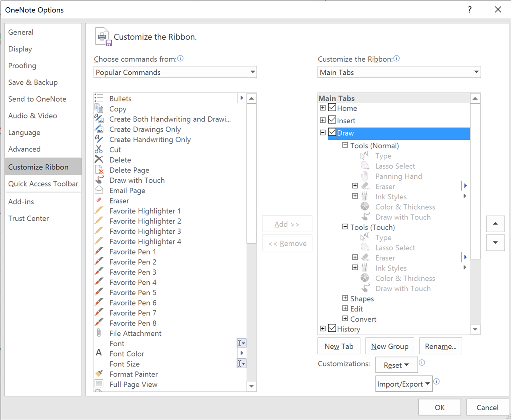The width and height of the screenshot is (511, 420).
Task: Click the Full Page View icon
Action: pyautogui.click(x=99, y=384)
